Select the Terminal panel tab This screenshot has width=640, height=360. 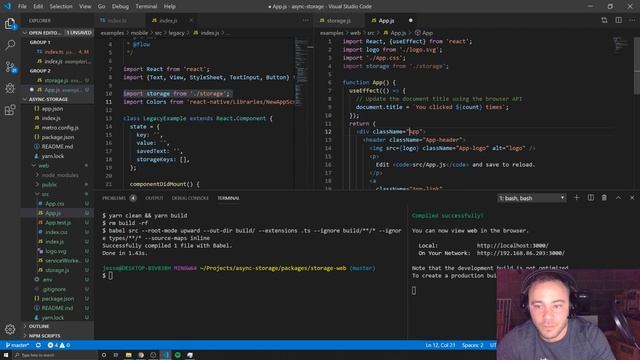pyautogui.click(x=228, y=198)
